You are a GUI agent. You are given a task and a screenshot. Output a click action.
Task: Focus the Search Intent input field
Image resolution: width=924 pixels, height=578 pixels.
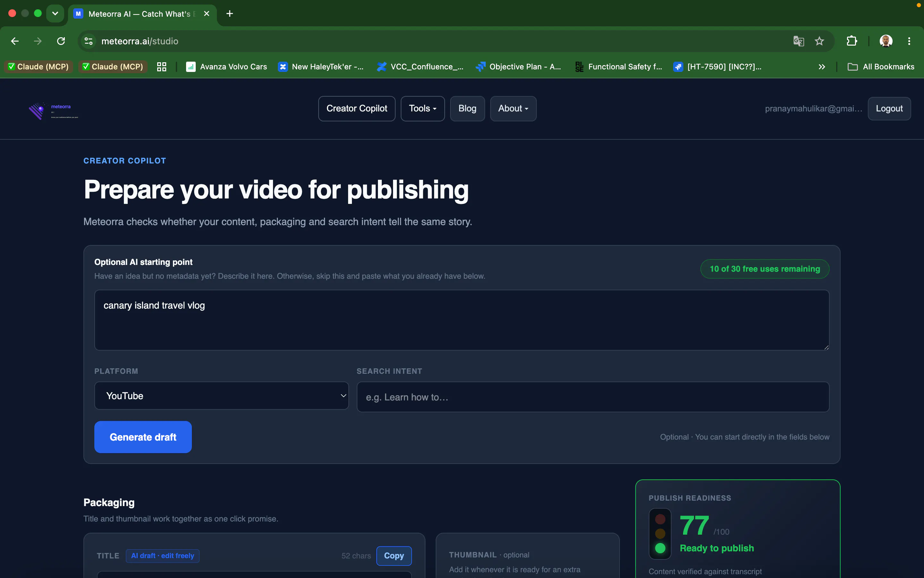(x=593, y=397)
